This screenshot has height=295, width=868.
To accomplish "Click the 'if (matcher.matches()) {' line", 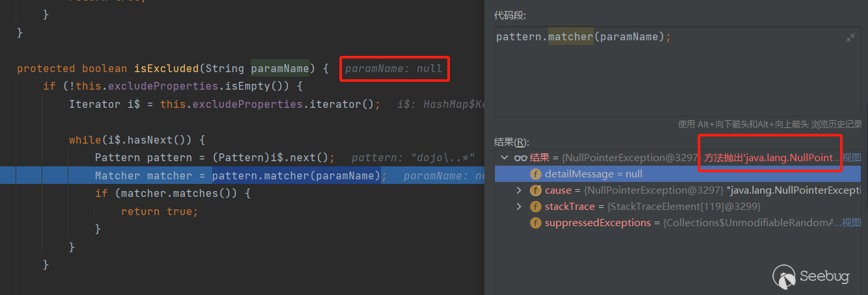I will point(172,194).
